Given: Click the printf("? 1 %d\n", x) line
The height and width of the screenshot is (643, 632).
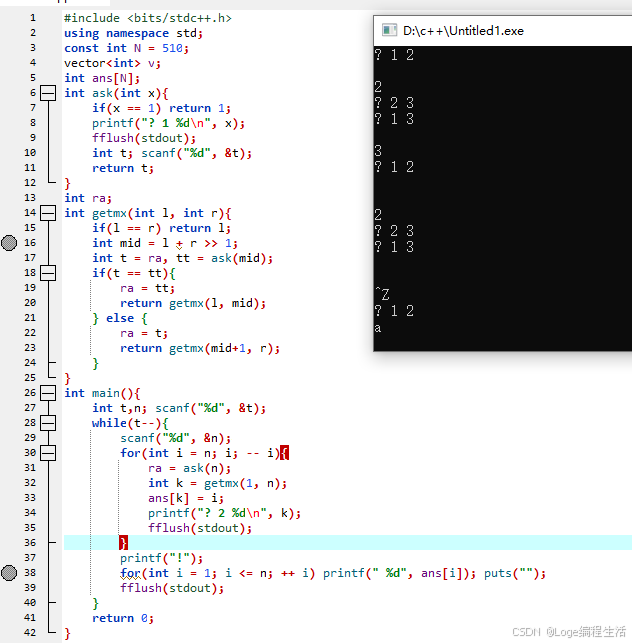Looking at the screenshot, I should tap(168, 123).
